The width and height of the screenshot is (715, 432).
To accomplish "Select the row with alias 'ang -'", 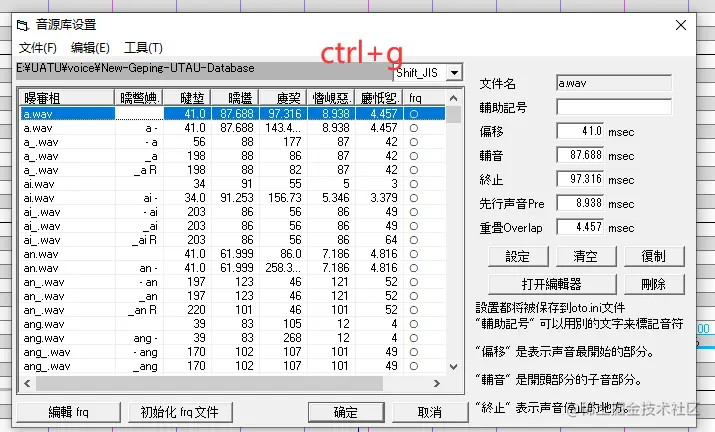I will pos(233,338).
